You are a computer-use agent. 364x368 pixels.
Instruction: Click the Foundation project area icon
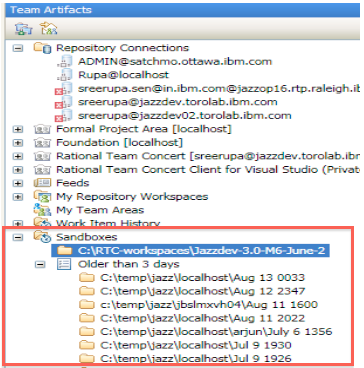[x=42, y=143]
